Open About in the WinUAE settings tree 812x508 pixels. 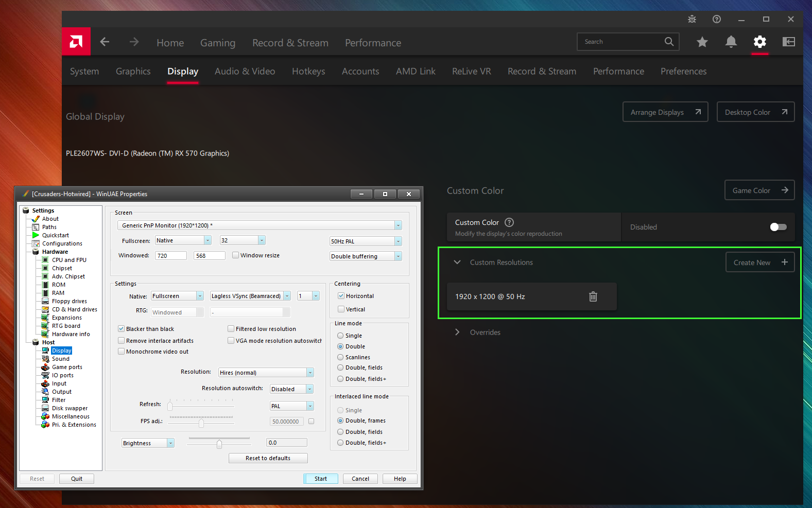[x=50, y=219]
